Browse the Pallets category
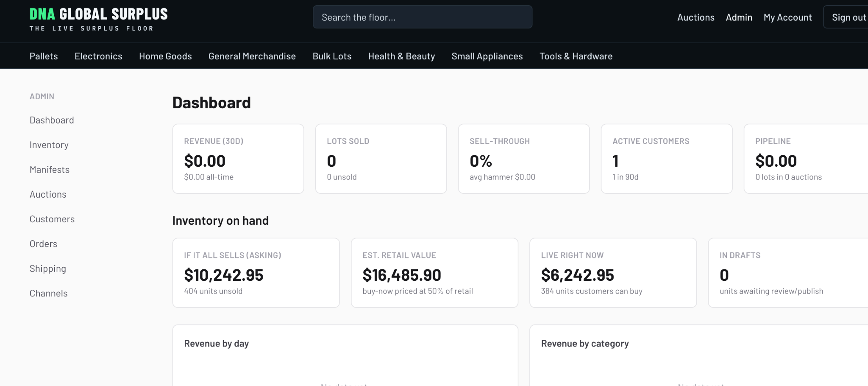Screen dimensions: 868x386 tap(44, 56)
